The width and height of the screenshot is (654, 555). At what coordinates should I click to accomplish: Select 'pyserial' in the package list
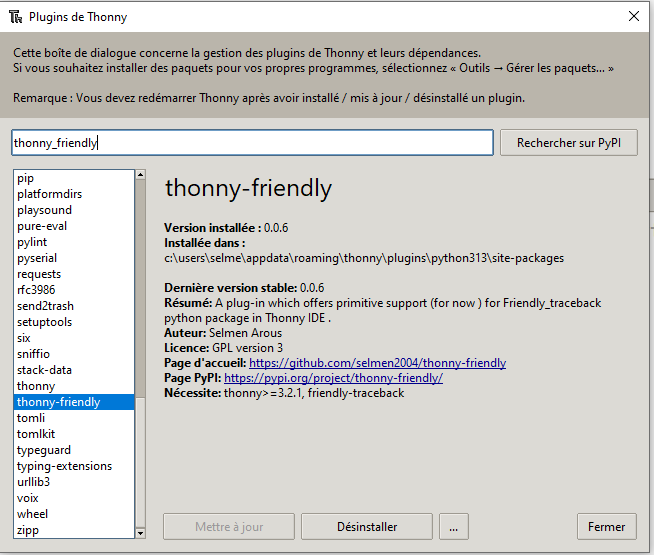pos(74,258)
